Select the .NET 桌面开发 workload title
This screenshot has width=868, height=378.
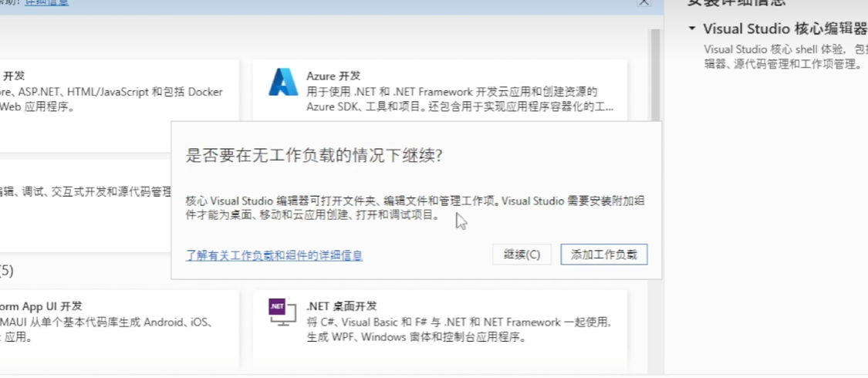click(342, 305)
